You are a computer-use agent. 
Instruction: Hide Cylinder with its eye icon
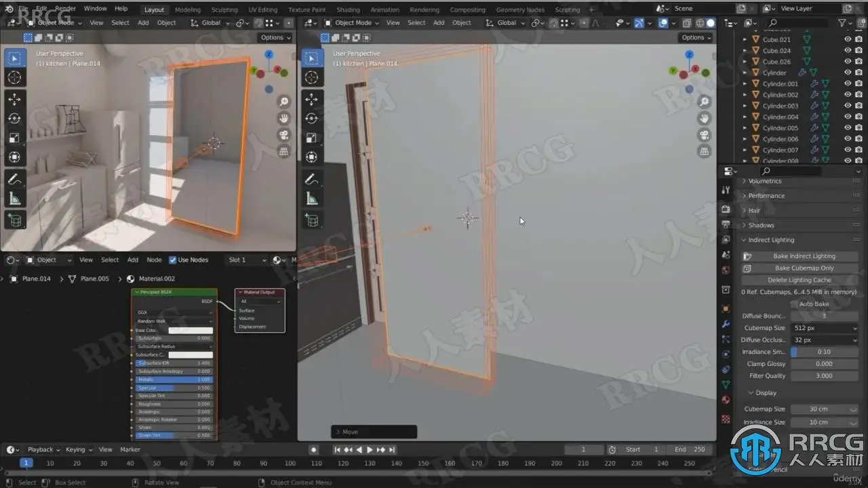(x=848, y=73)
